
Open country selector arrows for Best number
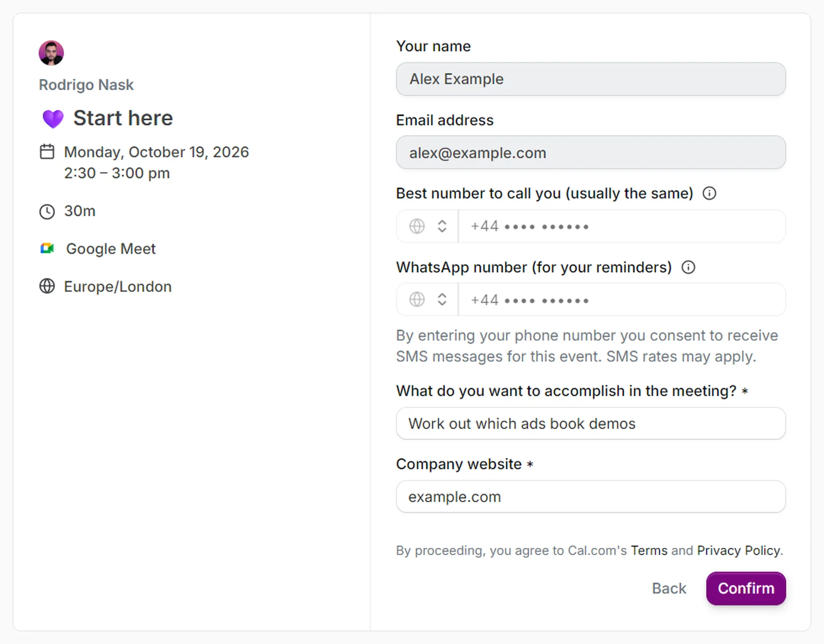pos(442,226)
